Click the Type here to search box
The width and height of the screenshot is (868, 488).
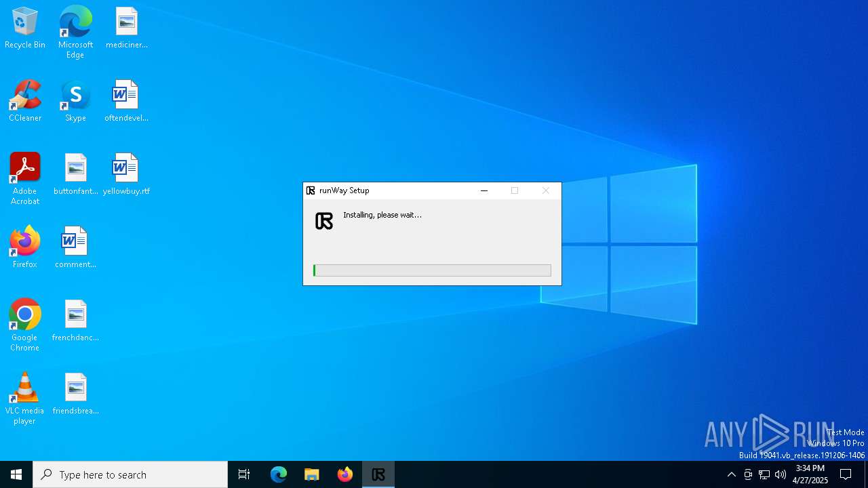130,474
